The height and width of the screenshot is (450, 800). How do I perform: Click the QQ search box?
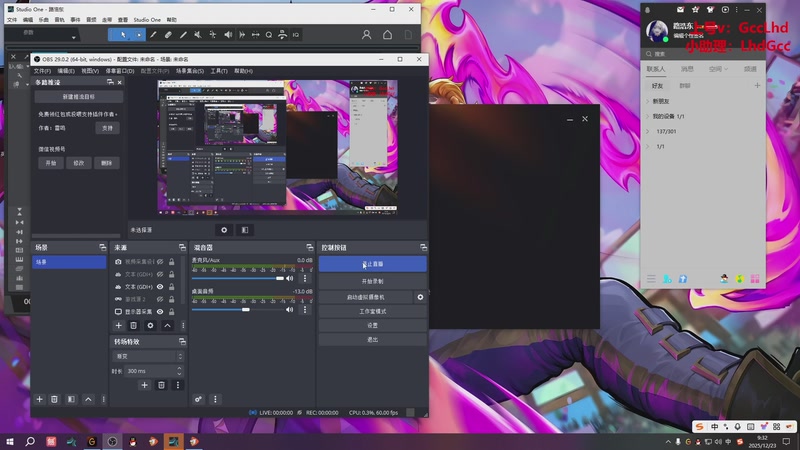pyautogui.click(x=703, y=54)
